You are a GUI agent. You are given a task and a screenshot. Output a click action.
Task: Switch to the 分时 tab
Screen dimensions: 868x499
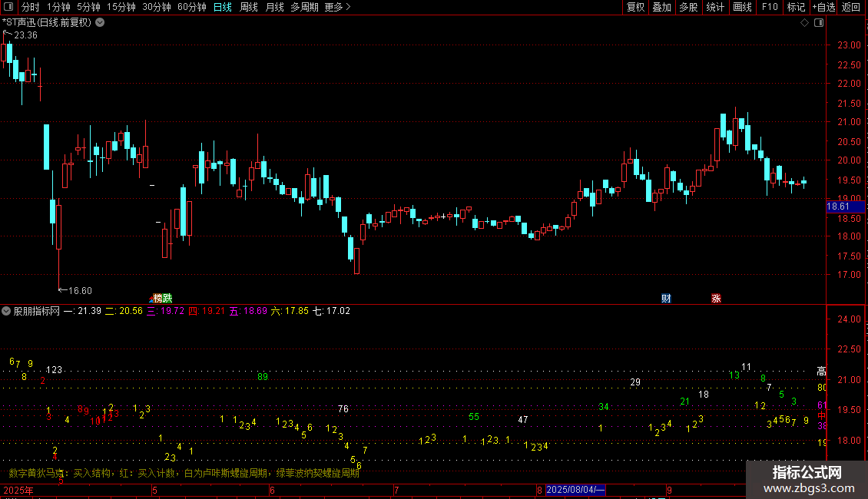point(31,7)
